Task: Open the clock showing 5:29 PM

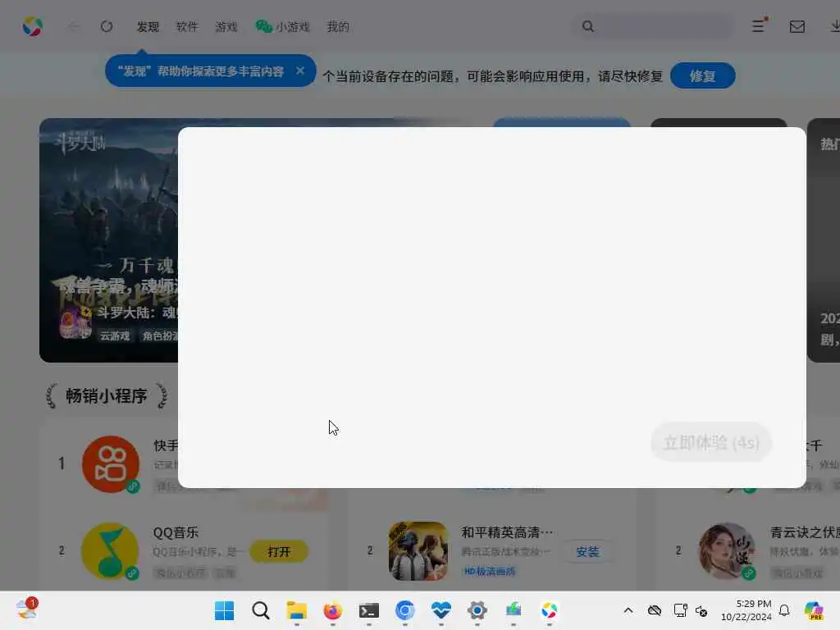Action: pos(746,610)
